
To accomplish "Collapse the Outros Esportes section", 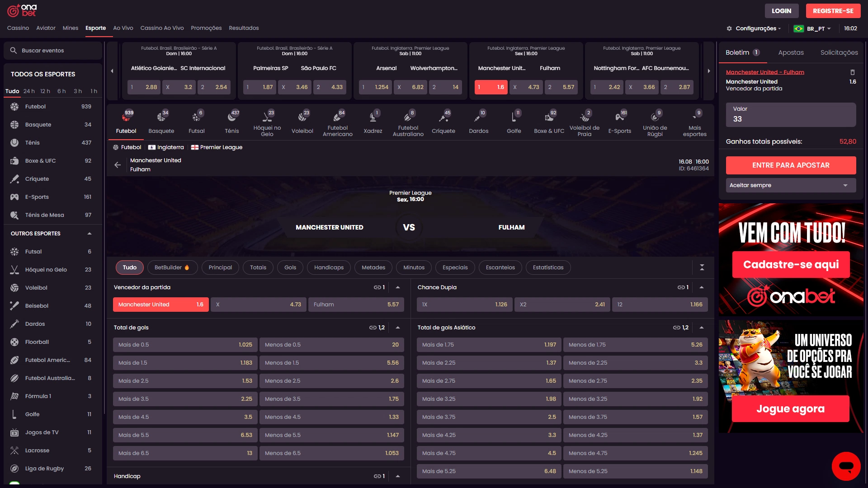I will (89, 234).
